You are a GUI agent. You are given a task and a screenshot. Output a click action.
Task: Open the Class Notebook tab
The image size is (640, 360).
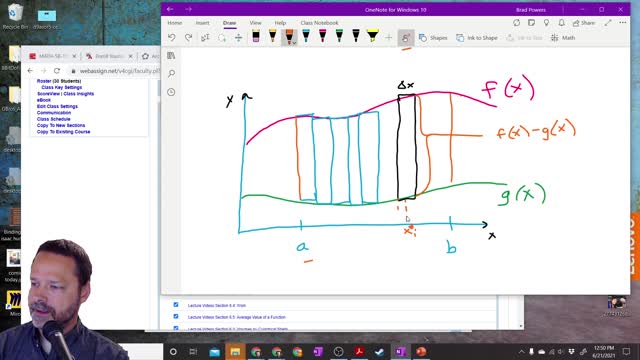click(x=319, y=23)
